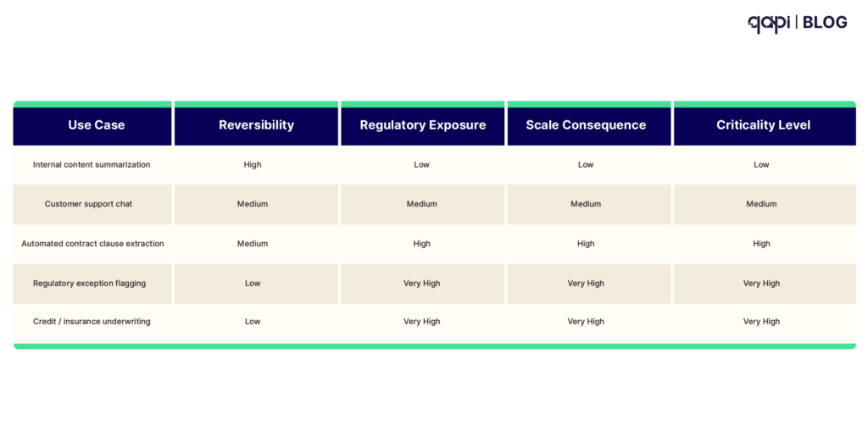Click the Internal content summarization row label
The width and height of the screenshot is (868, 442).
point(92,164)
